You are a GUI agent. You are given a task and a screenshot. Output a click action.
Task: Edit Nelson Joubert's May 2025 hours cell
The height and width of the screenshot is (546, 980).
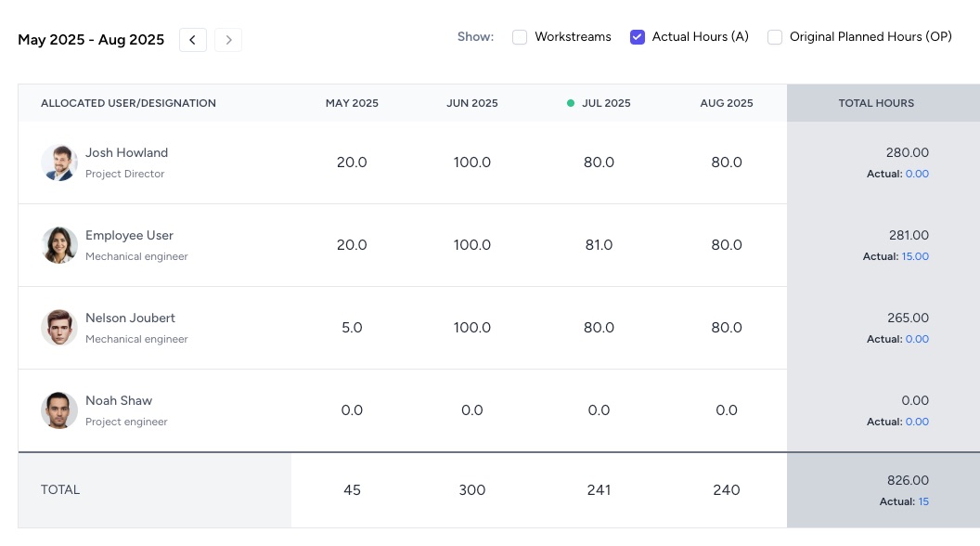(352, 328)
